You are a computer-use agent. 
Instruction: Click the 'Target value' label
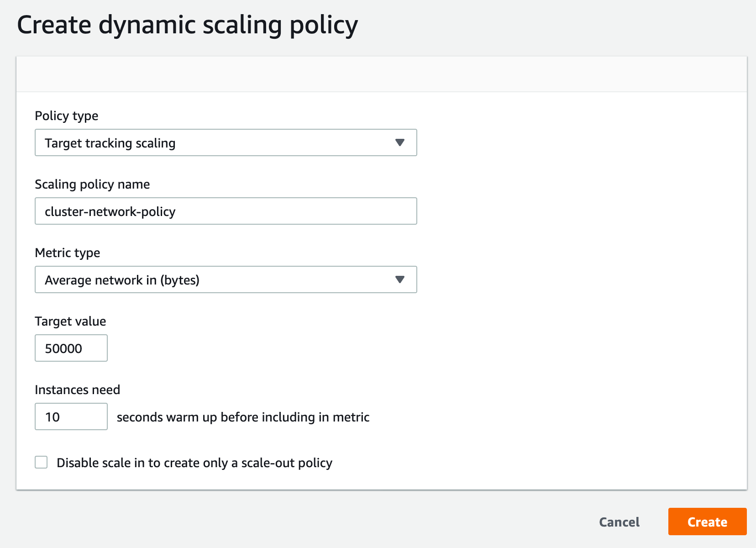point(70,321)
